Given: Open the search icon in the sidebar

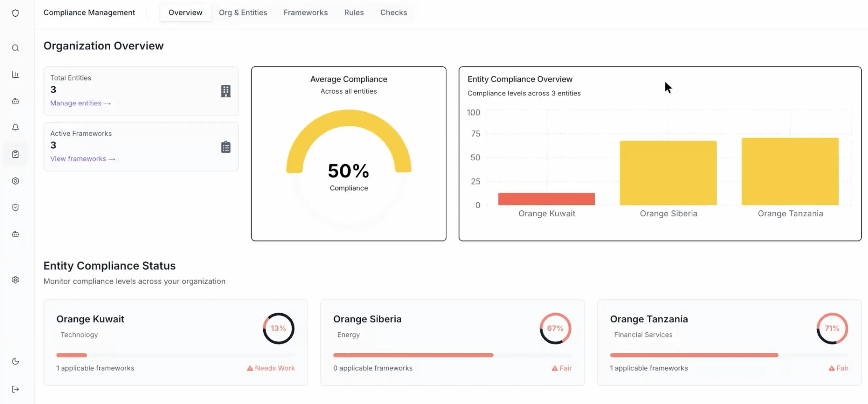Looking at the screenshot, I should coord(15,48).
